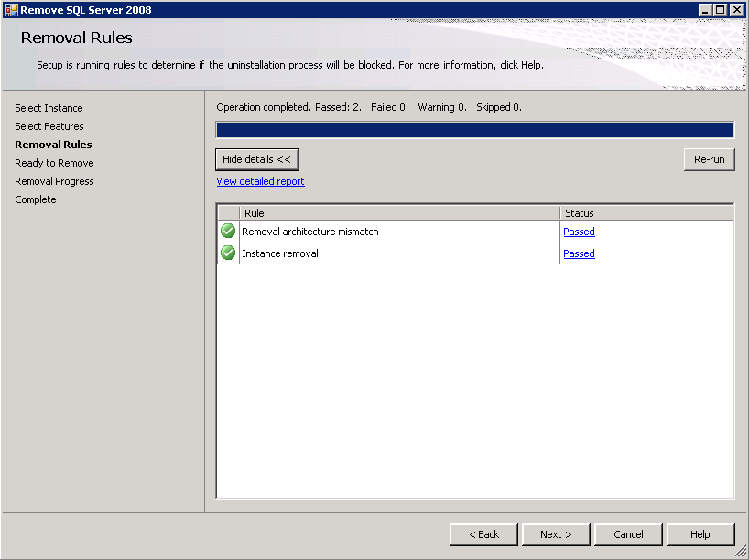Sort by the Status column header
The width and height of the screenshot is (749, 560).
(646, 213)
